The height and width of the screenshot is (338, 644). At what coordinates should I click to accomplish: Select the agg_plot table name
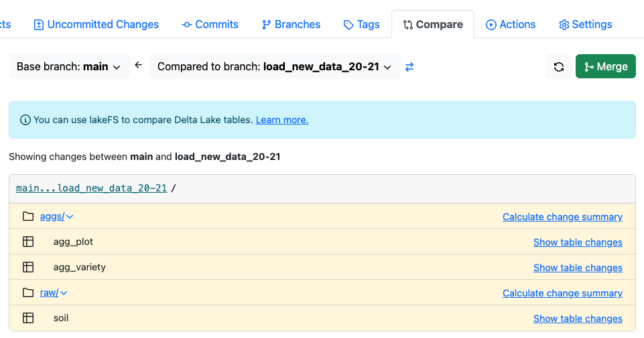73,242
